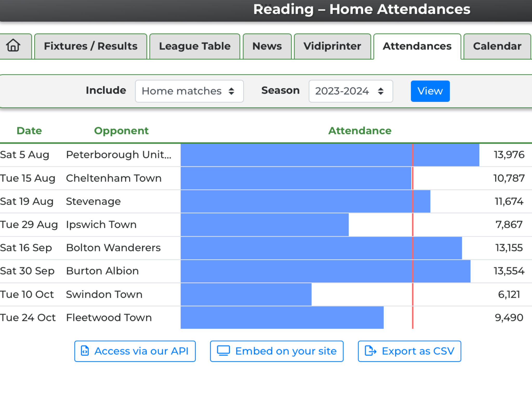
Task: Open the League Table tab
Action: pyautogui.click(x=195, y=46)
